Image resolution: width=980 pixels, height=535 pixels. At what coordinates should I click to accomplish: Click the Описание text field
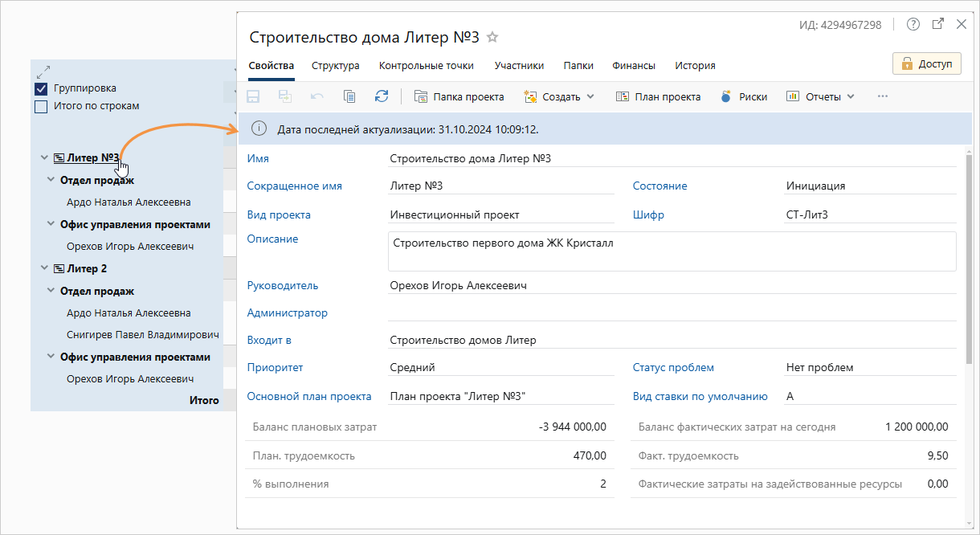672,251
